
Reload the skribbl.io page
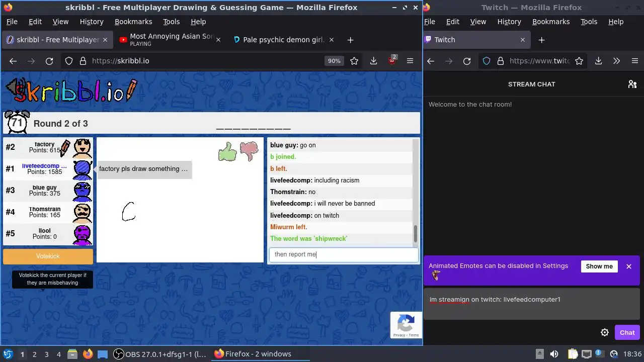click(49, 61)
